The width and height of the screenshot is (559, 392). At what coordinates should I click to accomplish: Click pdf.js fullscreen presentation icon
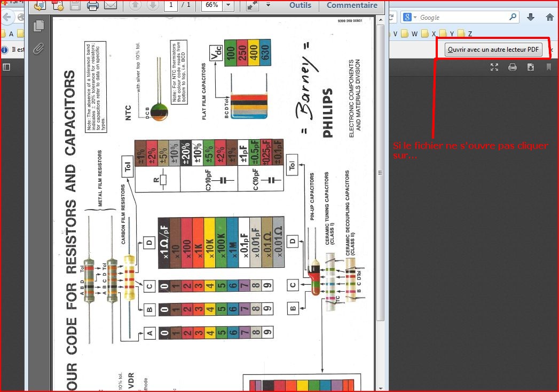click(494, 67)
